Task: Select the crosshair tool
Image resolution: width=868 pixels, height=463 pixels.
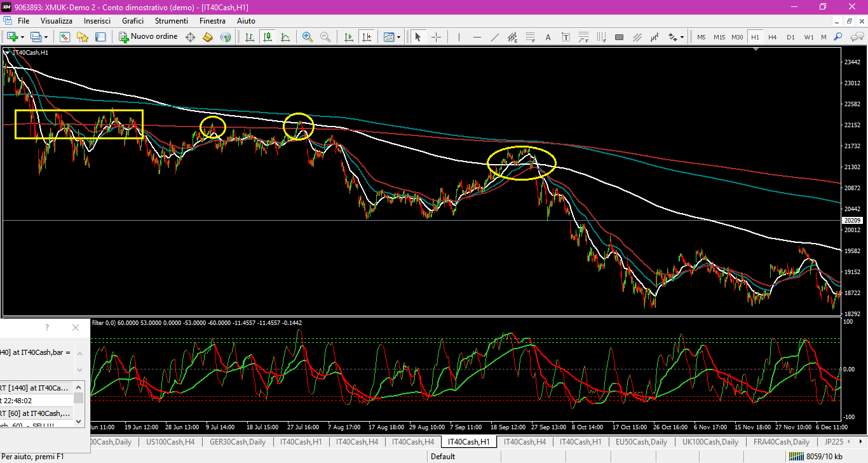Action: (436, 37)
